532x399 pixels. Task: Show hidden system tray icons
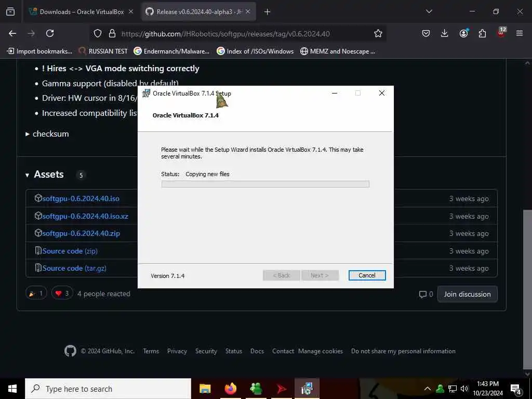coord(428,389)
